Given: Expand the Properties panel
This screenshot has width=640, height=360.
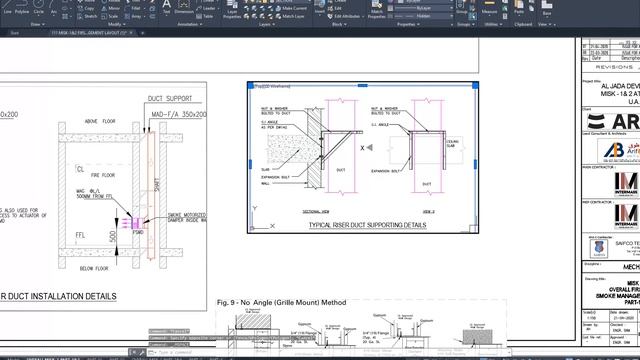Looking at the screenshot, I should (x=408, y=24).
